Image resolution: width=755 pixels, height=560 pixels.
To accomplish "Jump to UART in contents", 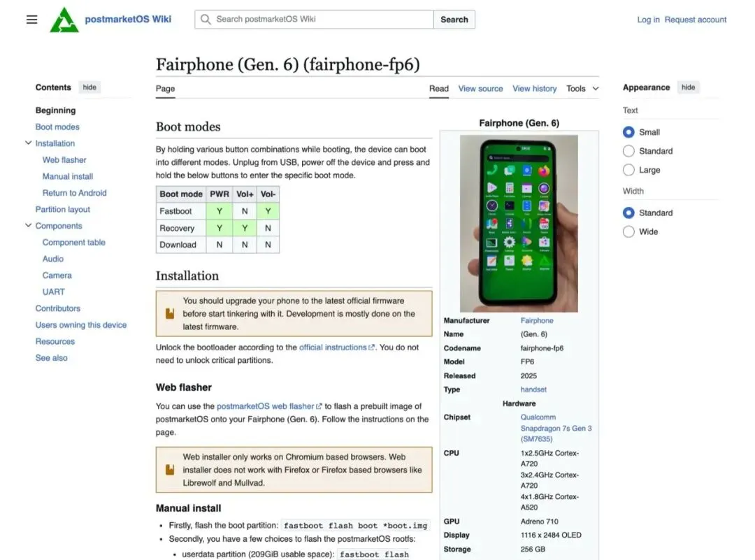I will pyautogui.click(x=53, y=292).
